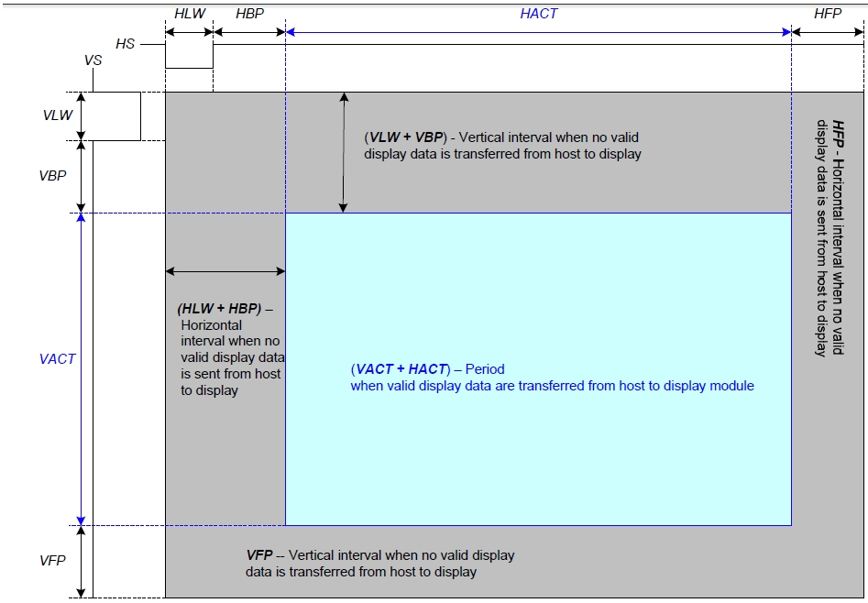This screenshot has width=868, height=603.
Task: Click the HFP label in top-right corner
Action: [828, 14]
